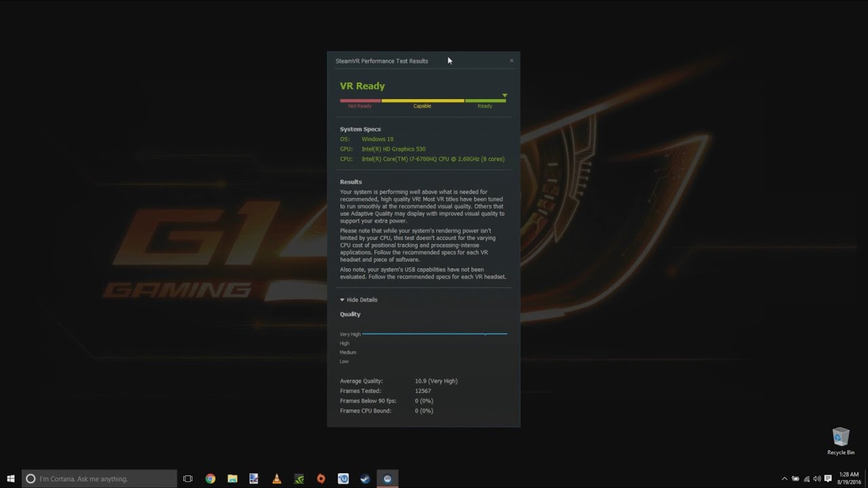Click the Not Ready segment of readiness bar
This screenshot has width=868, height=488.
[x=360, y=100]
